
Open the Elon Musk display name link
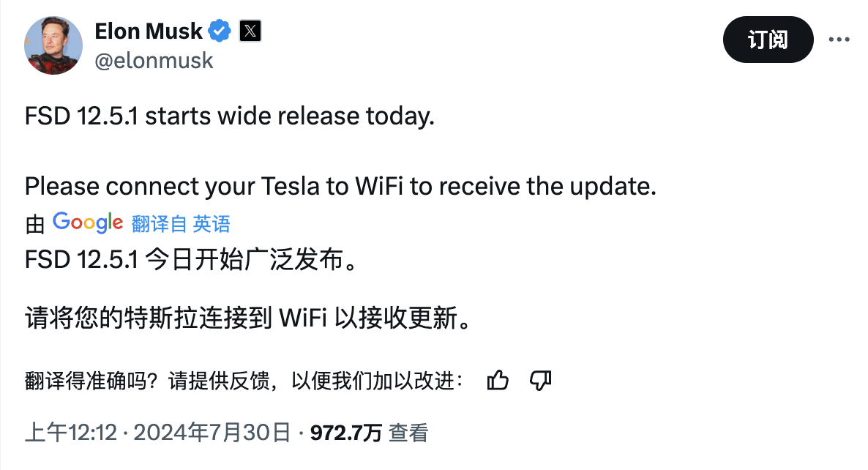149,31
